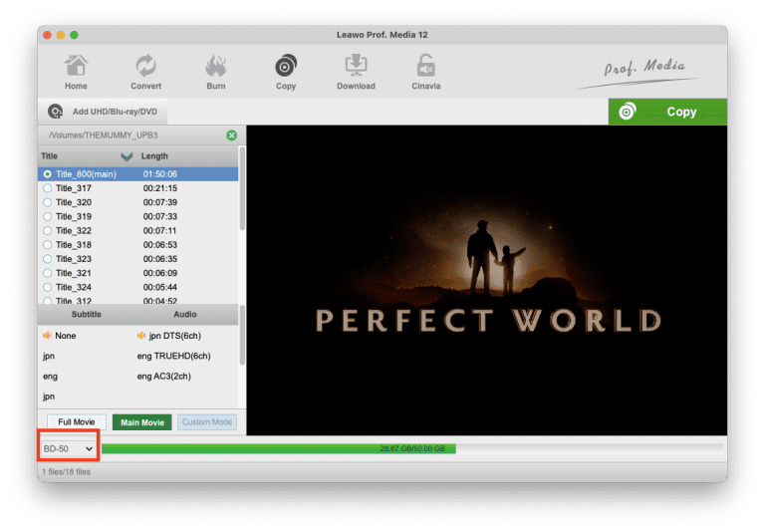Open the Home module
This screenshot has height=532, width=765.
[76, 73]
